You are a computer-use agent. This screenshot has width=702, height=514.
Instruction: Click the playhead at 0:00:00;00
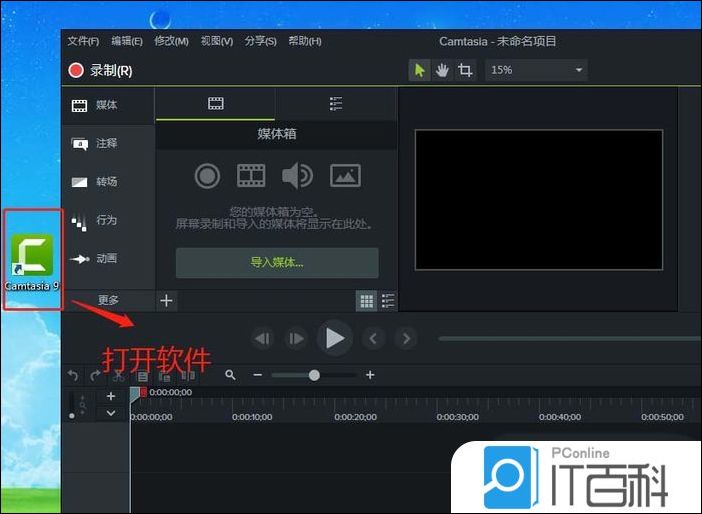(x=135, y=393)
